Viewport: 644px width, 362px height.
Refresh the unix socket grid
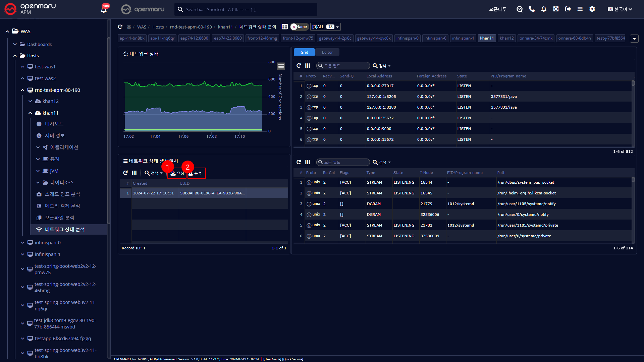[299, 162]
